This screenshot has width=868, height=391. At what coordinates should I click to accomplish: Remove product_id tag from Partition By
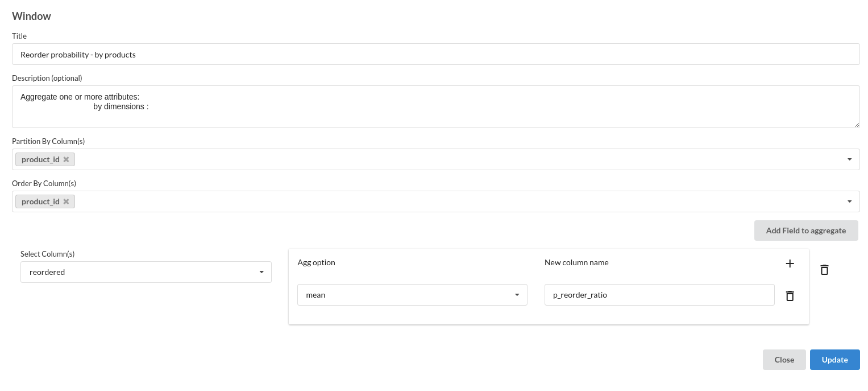pos(66,159)
